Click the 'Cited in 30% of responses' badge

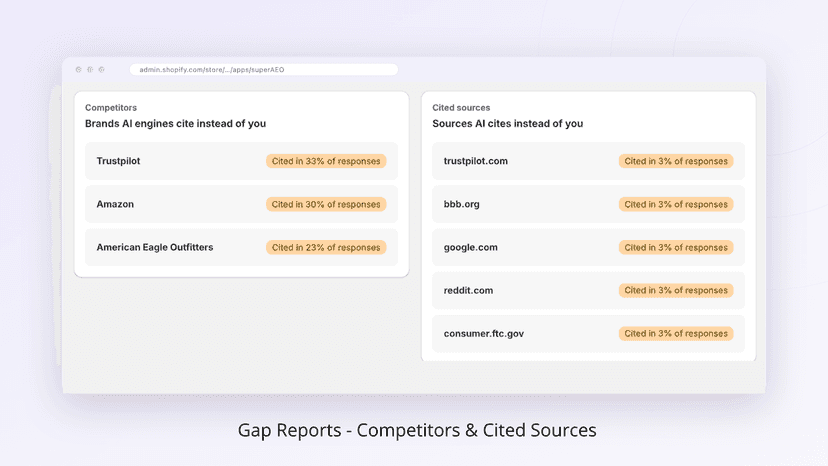(326, 204)
